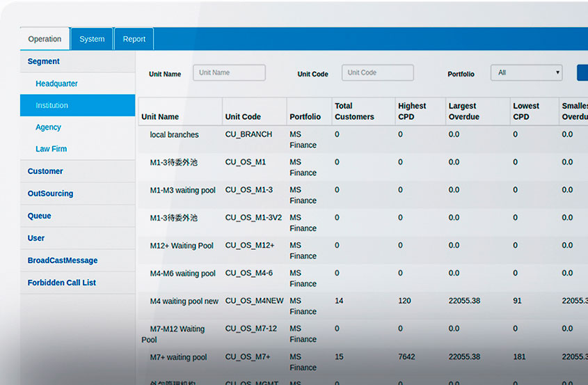This screenshot has width=588, height=385.
Task: Switch to the Operation tab
Action: click(45, 39)
